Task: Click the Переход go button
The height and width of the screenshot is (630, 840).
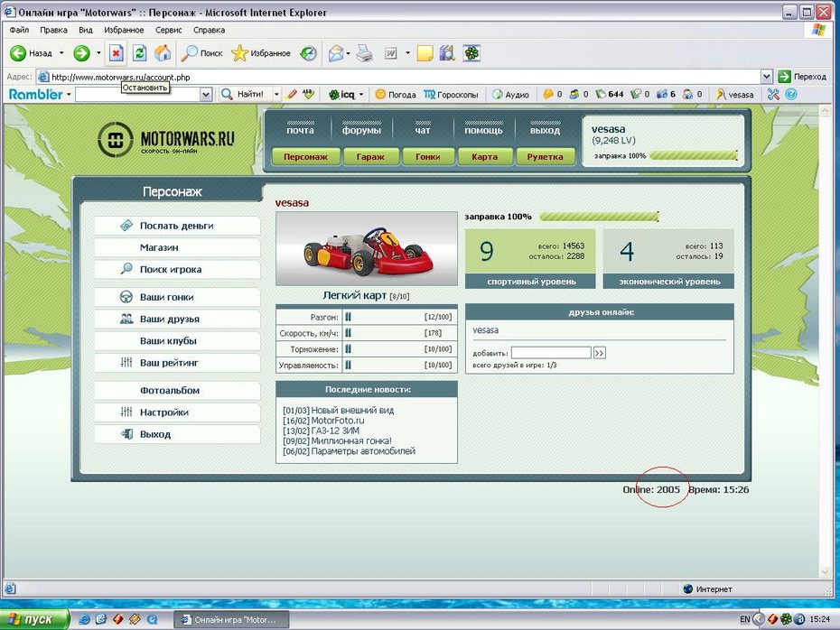Action: (x=802, y=77)
